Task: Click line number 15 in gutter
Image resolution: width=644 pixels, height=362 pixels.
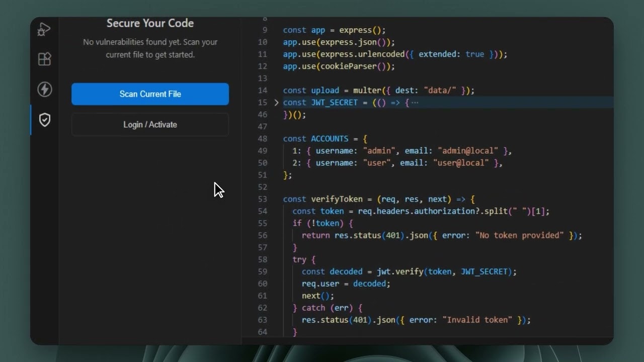Action: coord(263,103)
